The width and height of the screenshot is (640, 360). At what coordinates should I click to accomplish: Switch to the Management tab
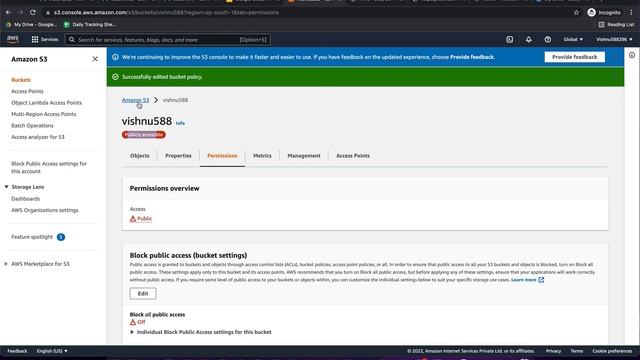[304, 156]
